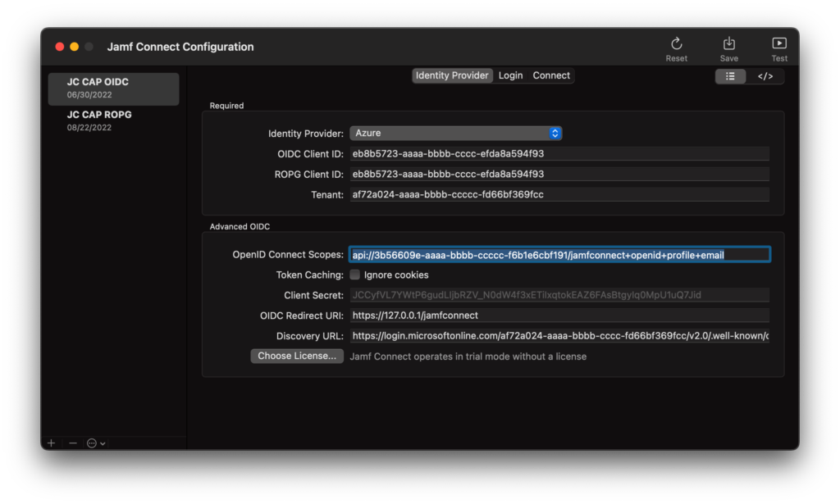Click the OIDC Client ID field
This screenshot has width=840, height=504.
pos(559,153)
